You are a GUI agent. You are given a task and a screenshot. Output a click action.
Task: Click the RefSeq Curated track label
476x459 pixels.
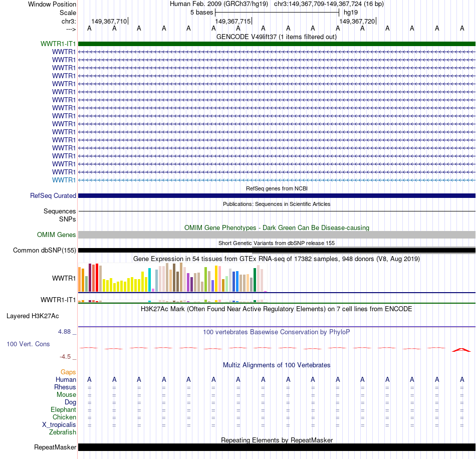click(53, 196)
